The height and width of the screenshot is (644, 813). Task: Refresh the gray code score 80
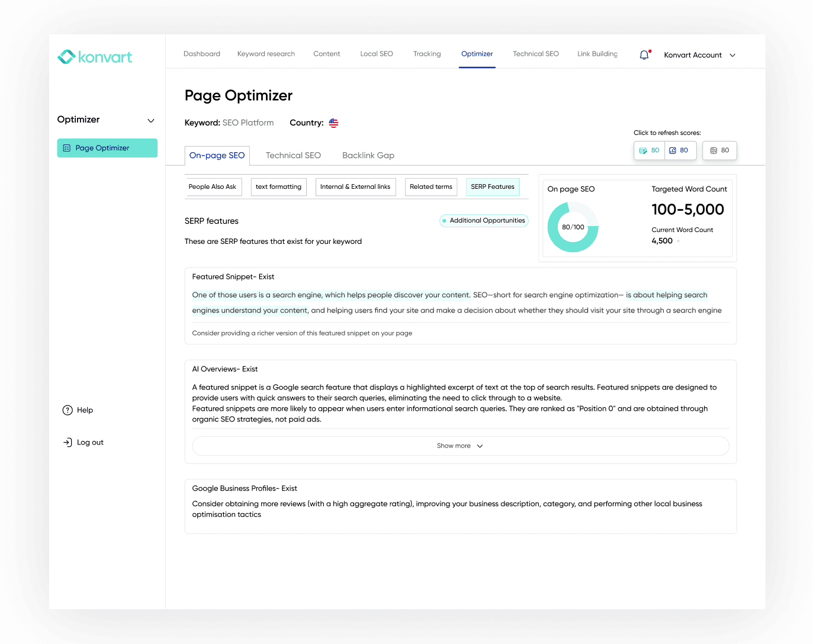pyautogui.click(x=719, y=150)
